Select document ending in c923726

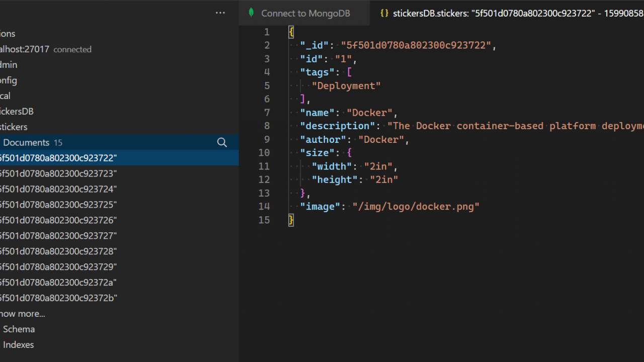[x=58, y=220]
